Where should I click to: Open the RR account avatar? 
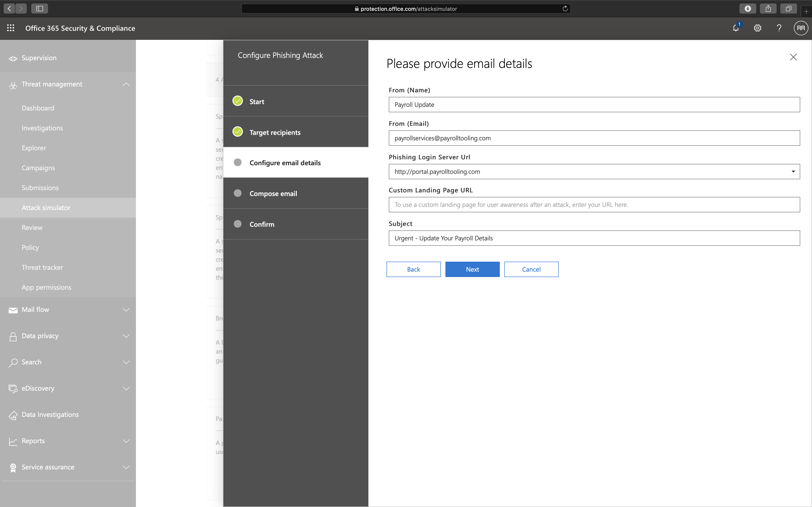[x=801, y=28]
